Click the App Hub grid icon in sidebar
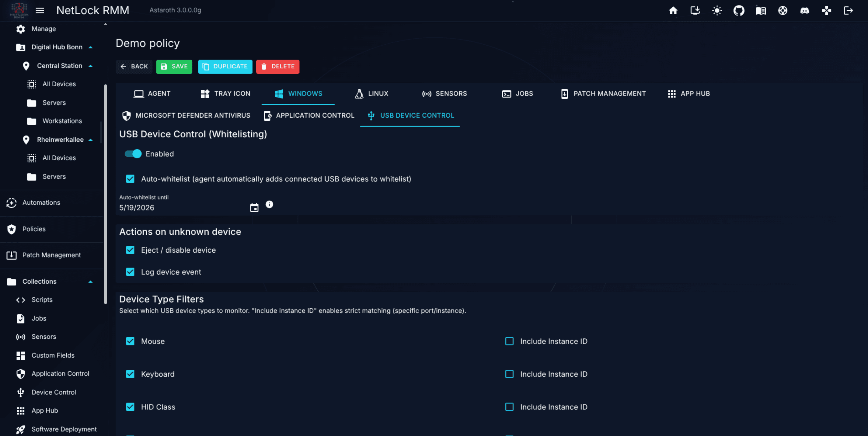Screen dimensions: 868x436 (x=21, y=411)
